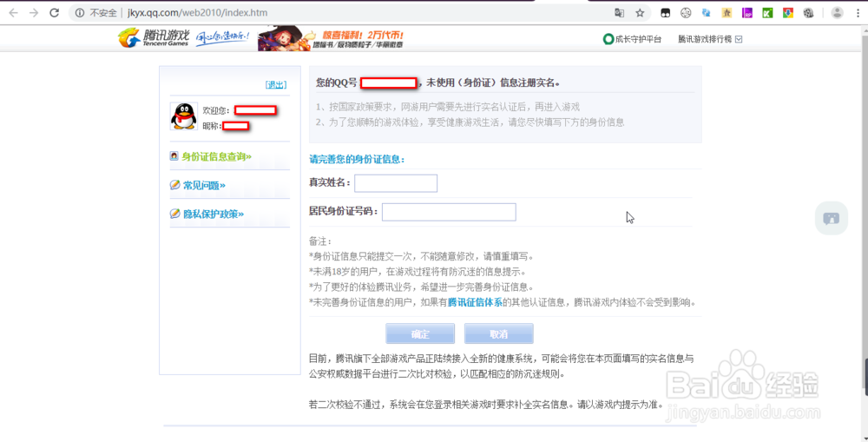Click the QQ penguin avatar
The width and height of the screenshot is (868, 442).
pyautogui.click(x=184, y=116)
